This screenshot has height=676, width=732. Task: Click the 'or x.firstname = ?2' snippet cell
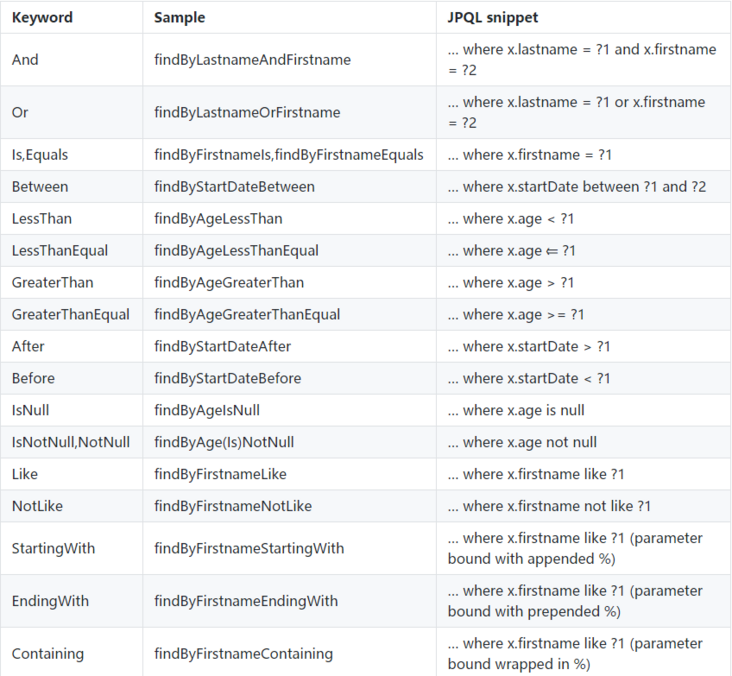pyautogui.click(x=584, y=113)
